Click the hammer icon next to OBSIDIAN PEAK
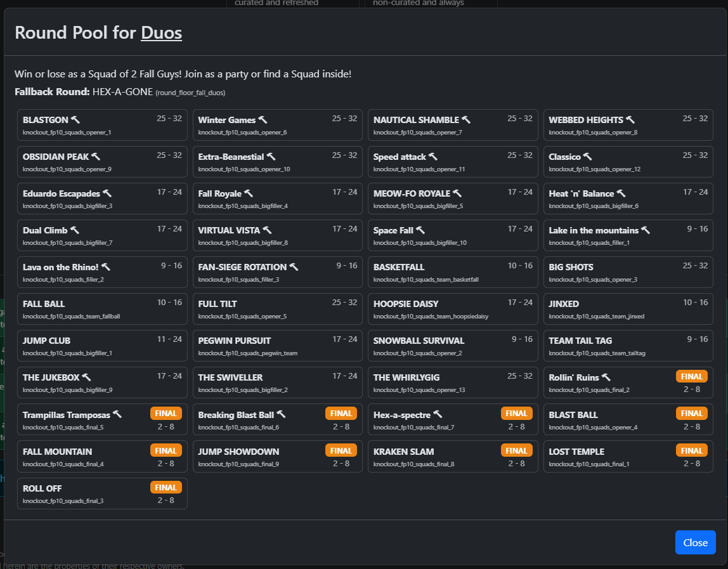The height and width of the screenshot is (569, 728). (x=96, y=157)
